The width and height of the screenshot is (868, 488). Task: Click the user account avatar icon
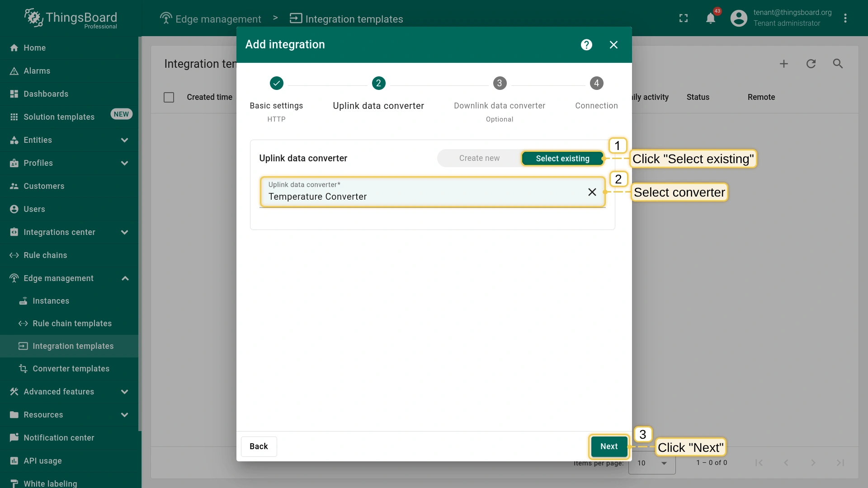(739, 19)
